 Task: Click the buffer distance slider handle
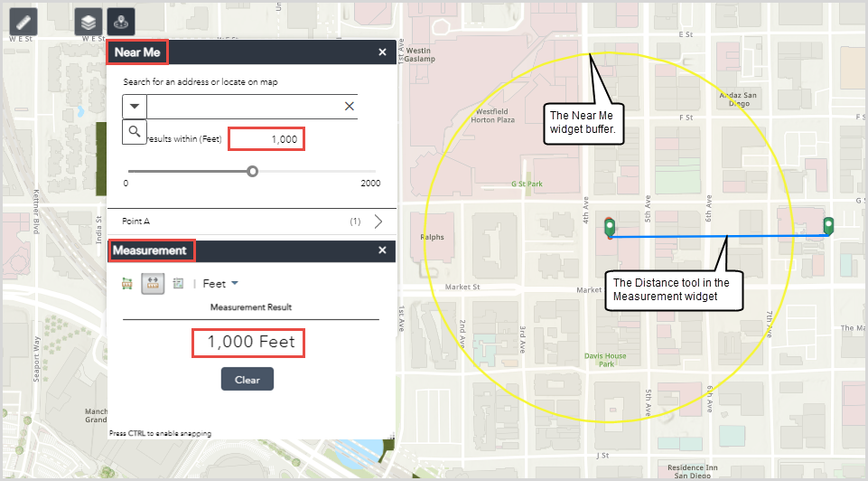(x=253, y=171)
